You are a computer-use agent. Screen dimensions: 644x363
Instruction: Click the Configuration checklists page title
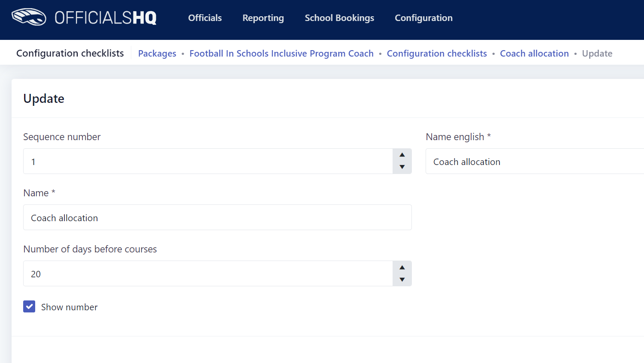[70, 53]
